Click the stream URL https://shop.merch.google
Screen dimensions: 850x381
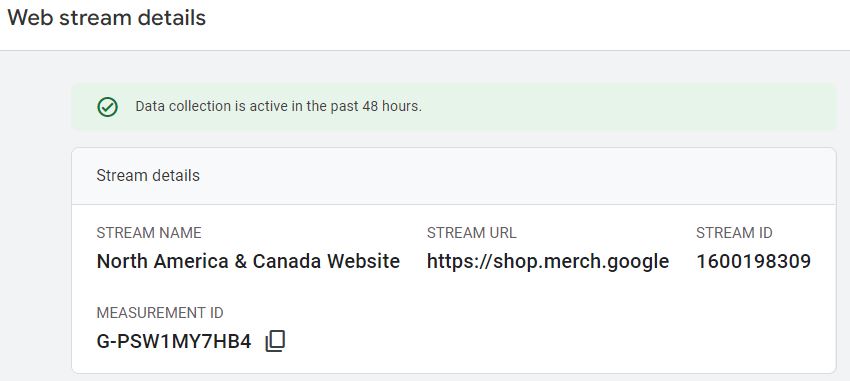click(548, 262)
